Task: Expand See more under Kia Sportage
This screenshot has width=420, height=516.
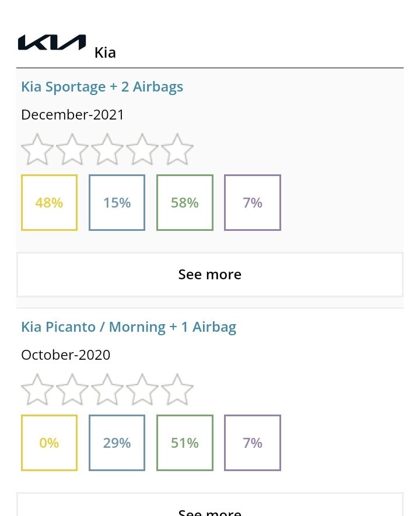Action: [210, 275]
